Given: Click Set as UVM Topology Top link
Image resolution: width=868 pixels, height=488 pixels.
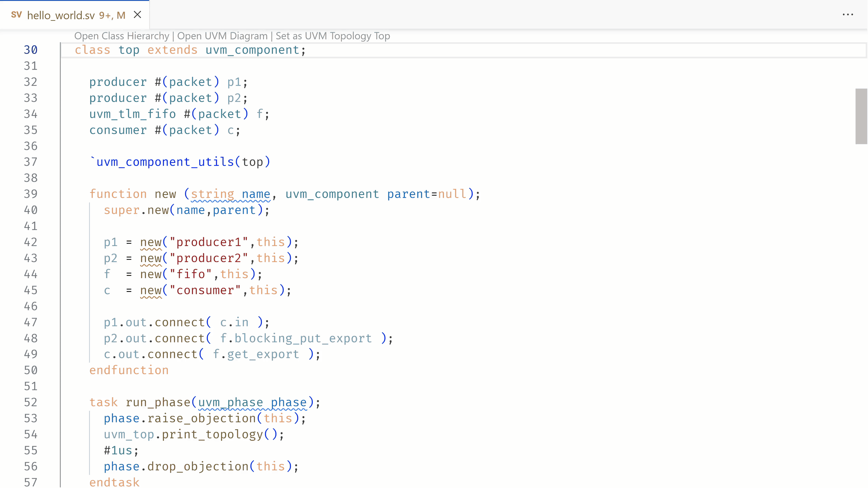Looking at the screenshot, I should 333,36.
